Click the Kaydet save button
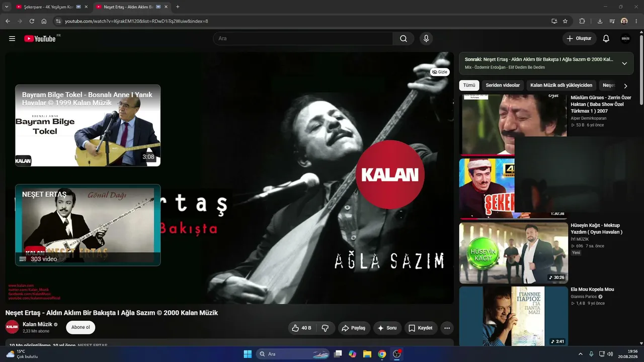The width and height of the screenshot is (644, 362). pyautogui.click(x=421, y=328)
